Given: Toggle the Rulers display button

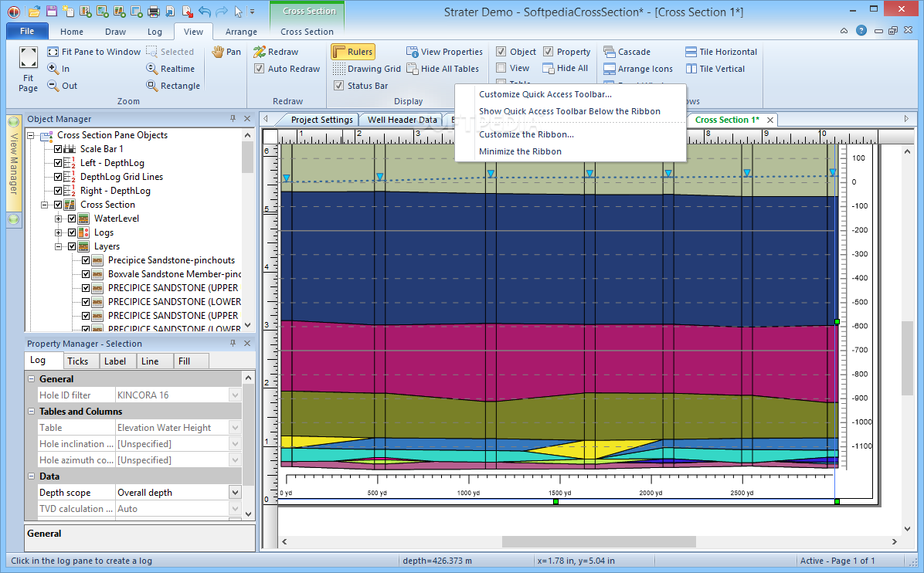Looking at the screenshot, I should point(353,52).
